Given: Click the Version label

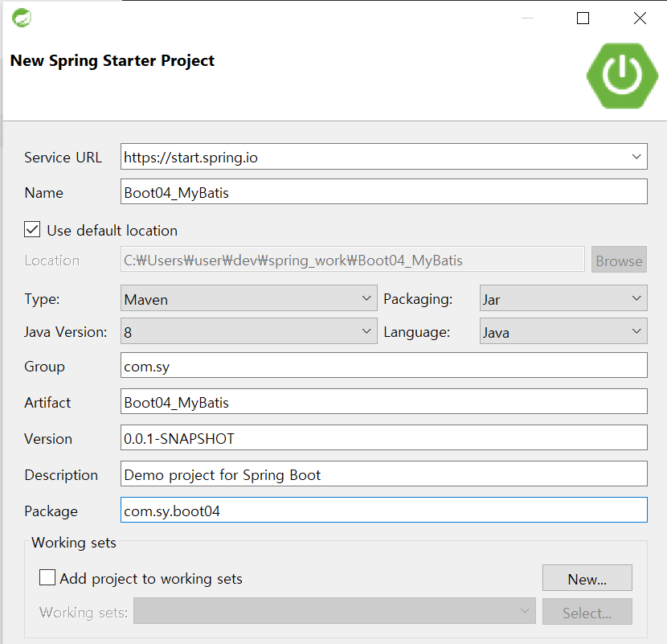Looking at the screenshot, I should click(x=48, y=439).
